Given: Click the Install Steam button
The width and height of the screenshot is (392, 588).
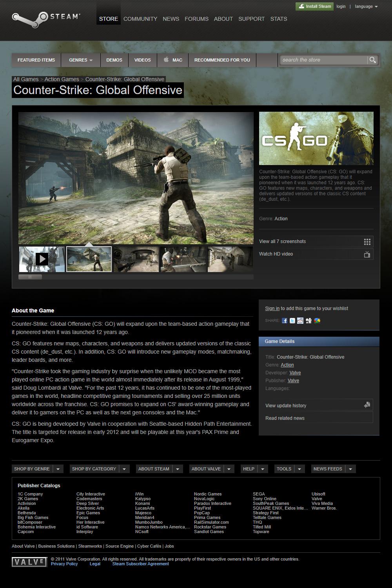Looking at the screenshot, I should pyautogui.click(x=315, y=6).
